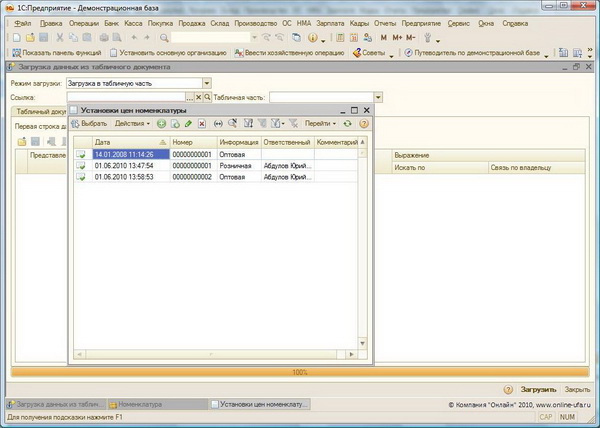600x428 pixels.
Task: Click the Print icon in main toolbar
Action: (104, 37)
